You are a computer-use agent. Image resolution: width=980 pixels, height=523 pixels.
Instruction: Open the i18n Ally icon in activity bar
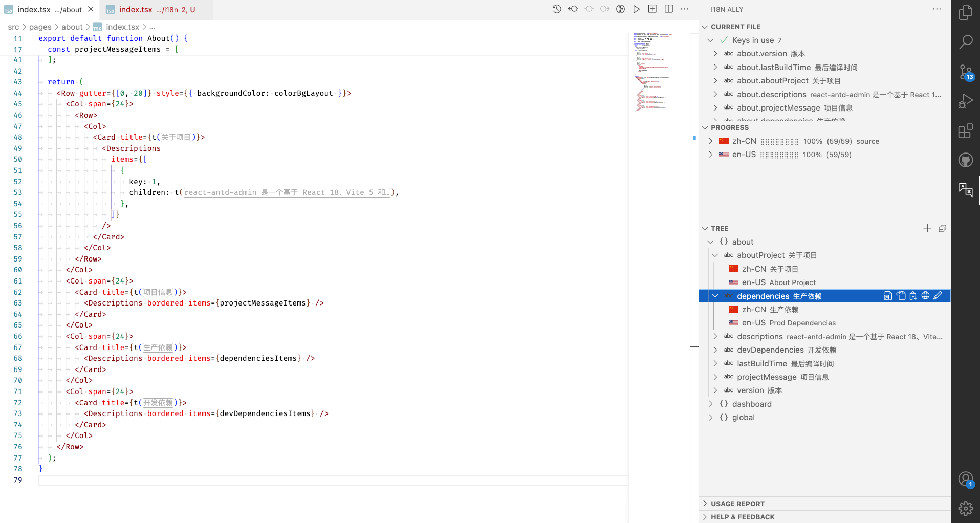pos(965,189)
